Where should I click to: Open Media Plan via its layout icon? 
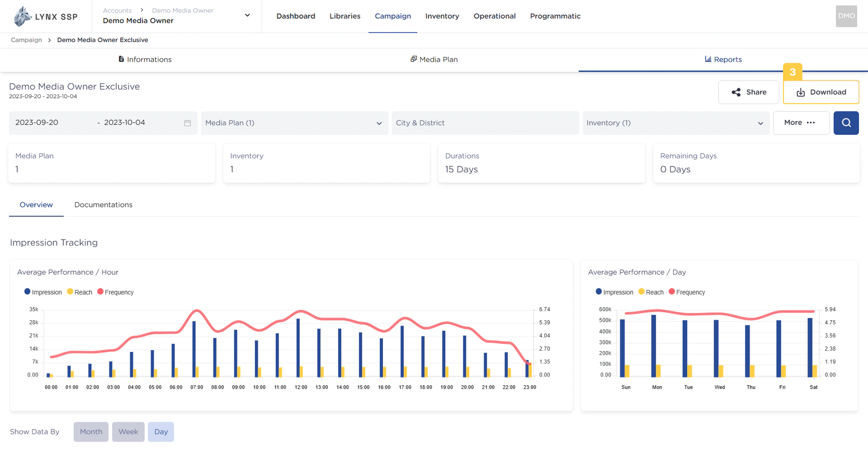click(x=413, y=59)
